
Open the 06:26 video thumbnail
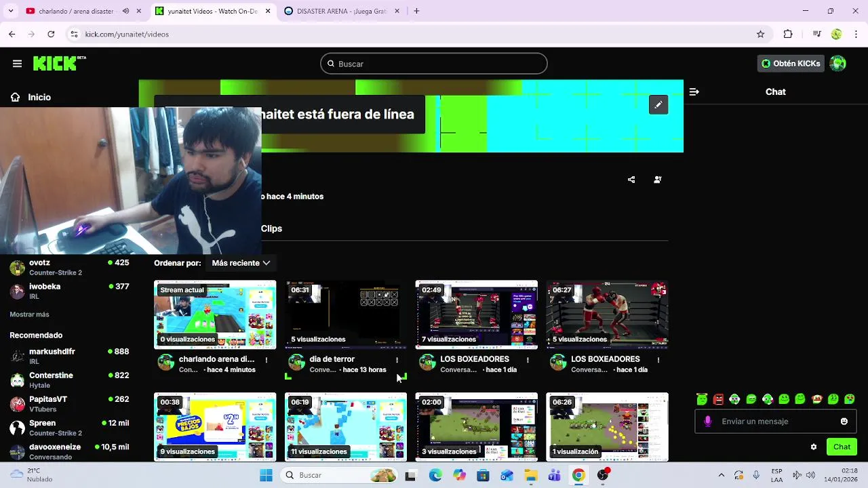[x=608, y=427]
